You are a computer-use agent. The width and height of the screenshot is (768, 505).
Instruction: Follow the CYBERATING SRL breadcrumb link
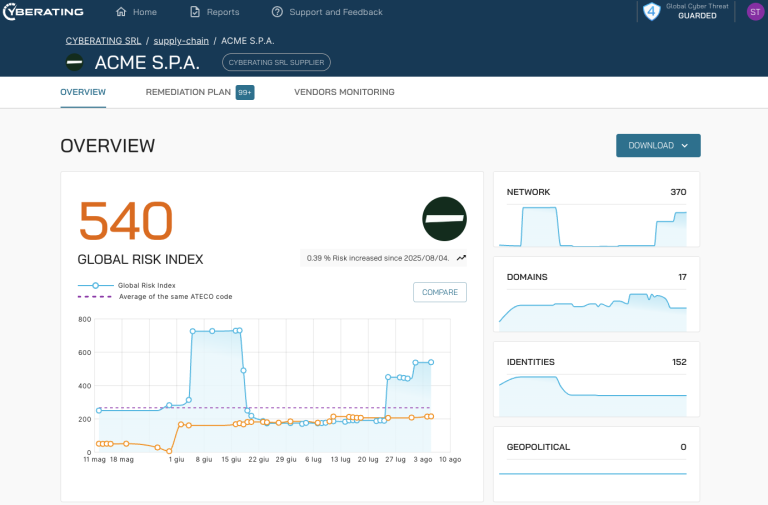(103, 41)
